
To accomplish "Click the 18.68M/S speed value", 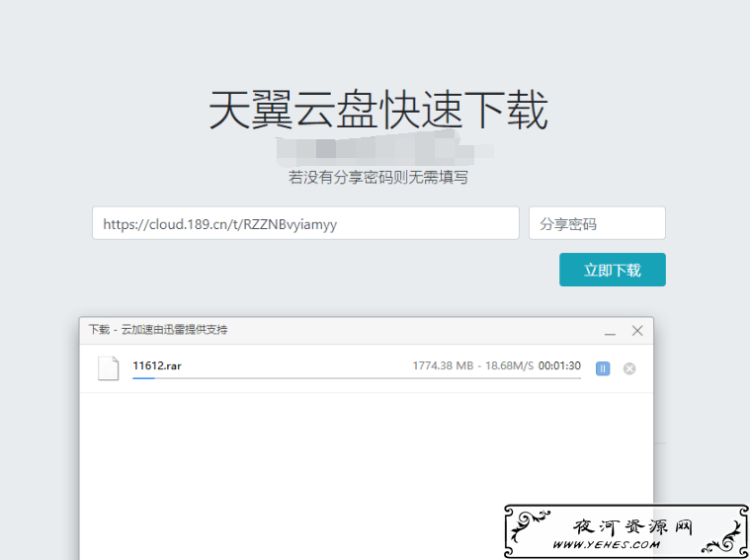I will pyautogui.click(x=510, y=365).
